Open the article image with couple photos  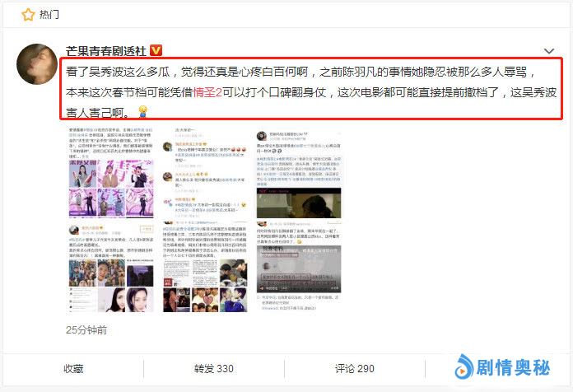pyautogui.click(x=208, y=268)
